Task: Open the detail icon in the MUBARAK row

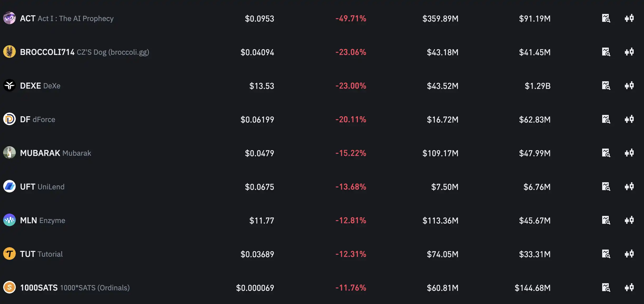Action: 606,153
